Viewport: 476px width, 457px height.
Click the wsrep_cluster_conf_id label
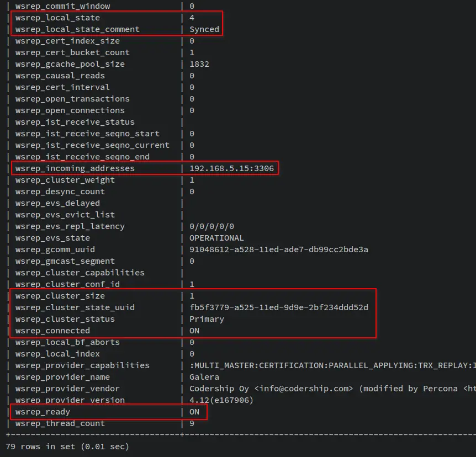[x=67, y=284]
